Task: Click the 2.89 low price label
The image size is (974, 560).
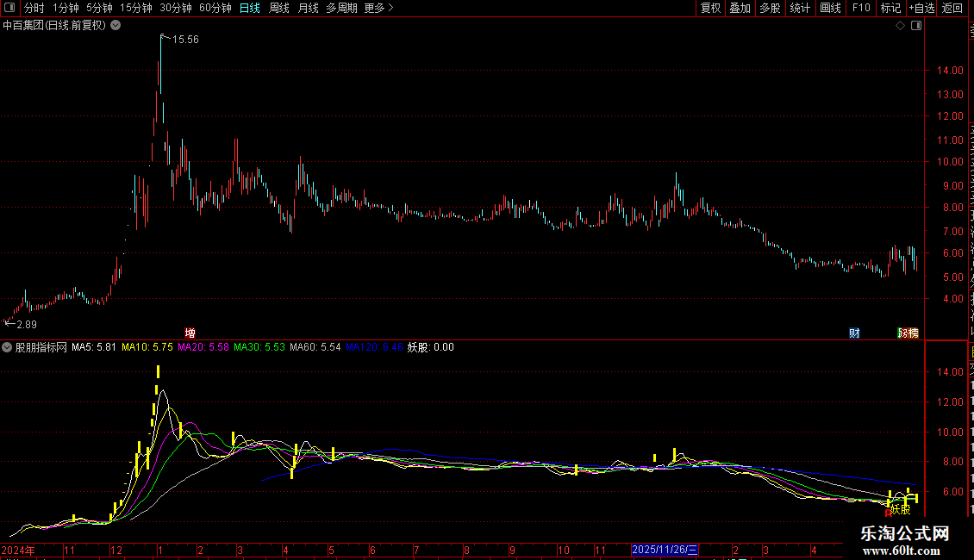Action: pos(27,324)
